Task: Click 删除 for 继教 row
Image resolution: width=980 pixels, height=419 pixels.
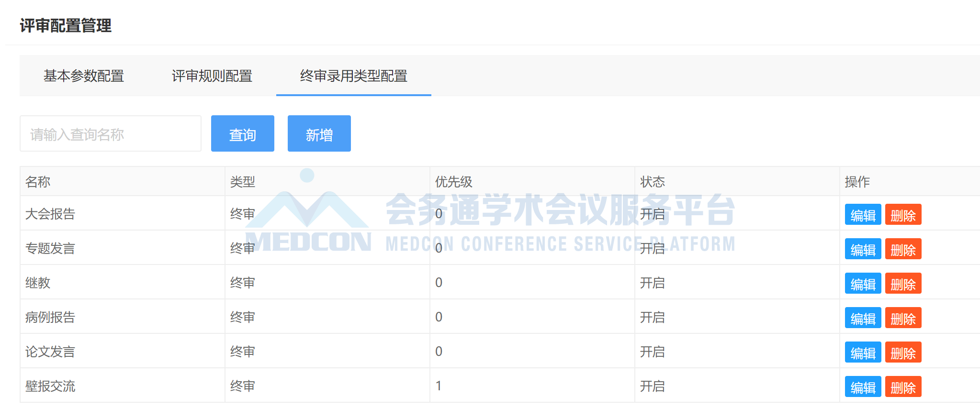Action: 902,284
